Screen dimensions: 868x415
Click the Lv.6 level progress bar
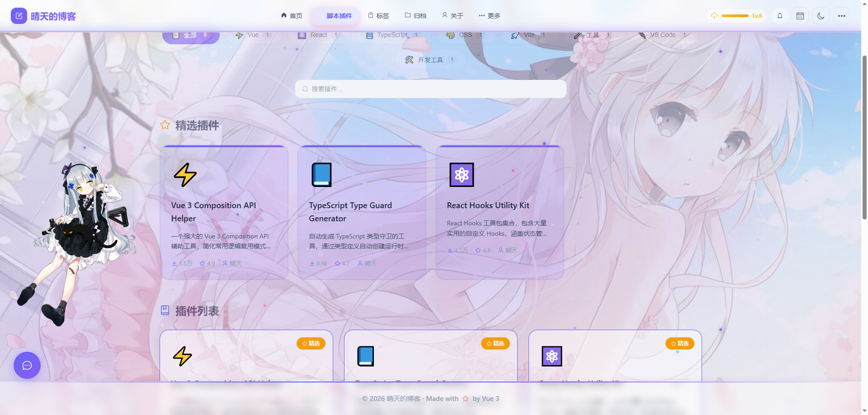[x=736, y=16]
